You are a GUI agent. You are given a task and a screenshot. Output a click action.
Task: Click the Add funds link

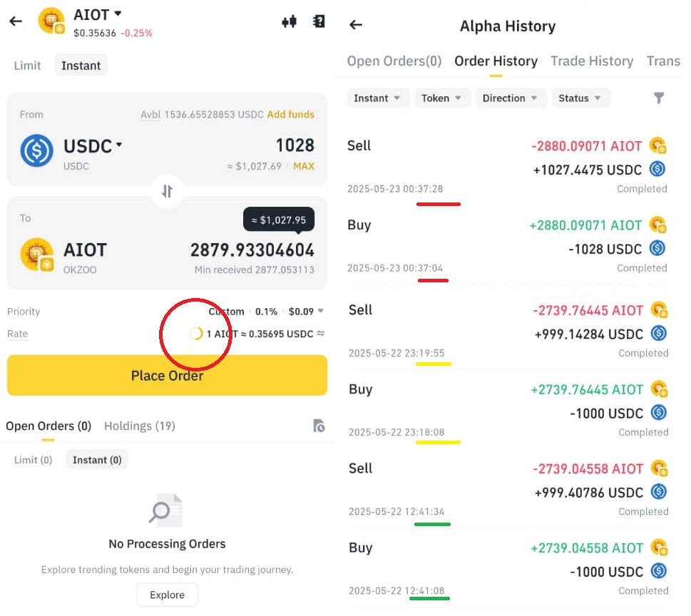point(290,115)
